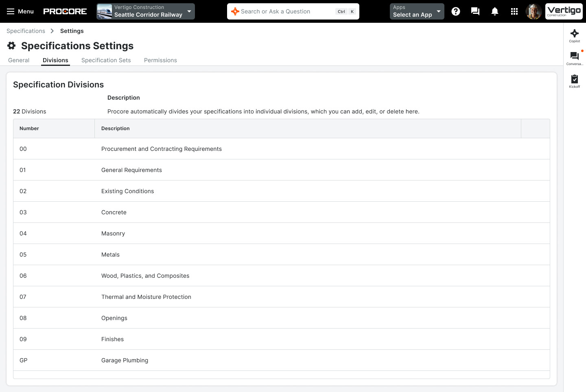The image size is (586, 392).
Task: Select Procurement and Contracting Requirements row
Action: click(282, 149)
